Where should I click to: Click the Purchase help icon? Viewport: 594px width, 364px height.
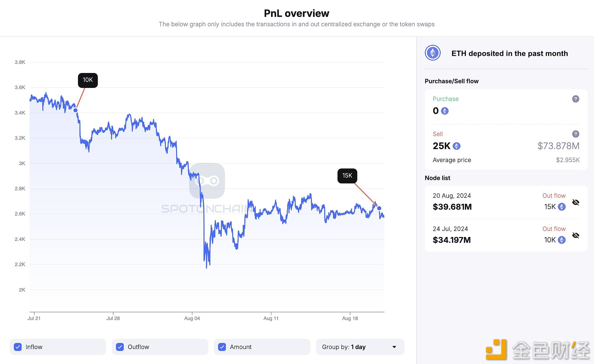575,99
